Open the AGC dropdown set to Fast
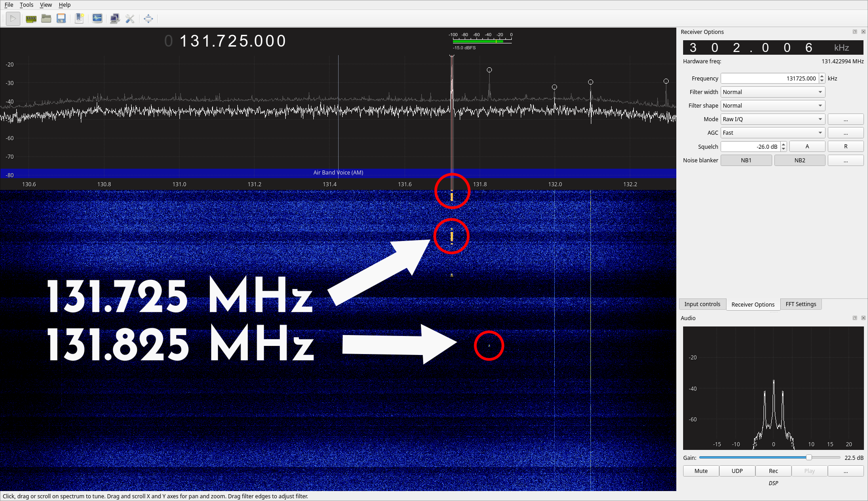Image resolution: width=868 pixels, height=501 pixels. (x=773, y=132)
